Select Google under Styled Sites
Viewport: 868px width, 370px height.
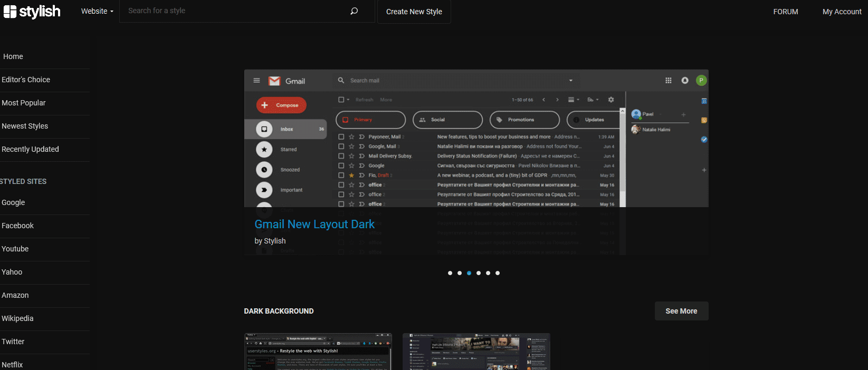(x=13, y=202)
